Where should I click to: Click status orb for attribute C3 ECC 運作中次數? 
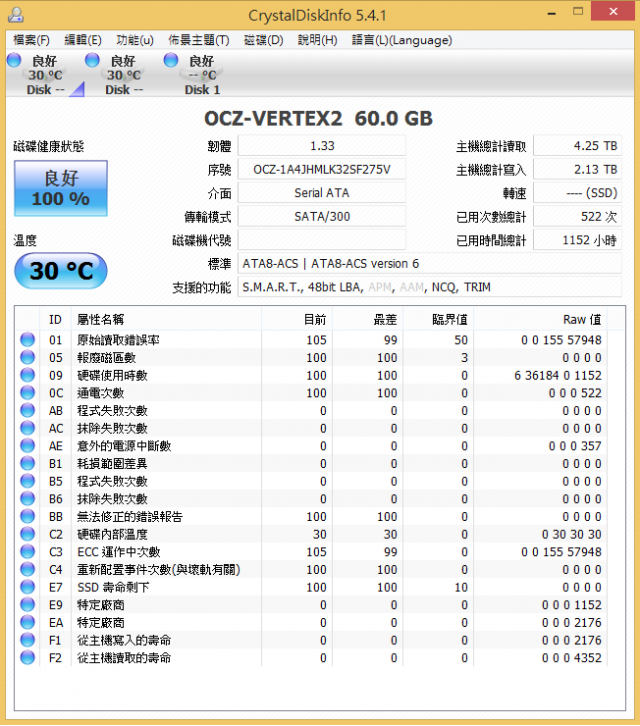[x=27, y=551]
